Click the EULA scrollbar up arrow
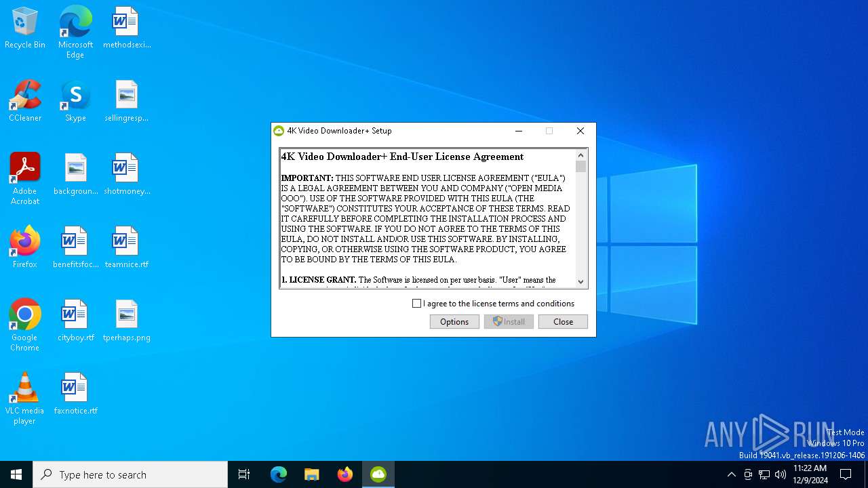Image resolution: width=868 pixels, height=488 pixels. [580, 155]
